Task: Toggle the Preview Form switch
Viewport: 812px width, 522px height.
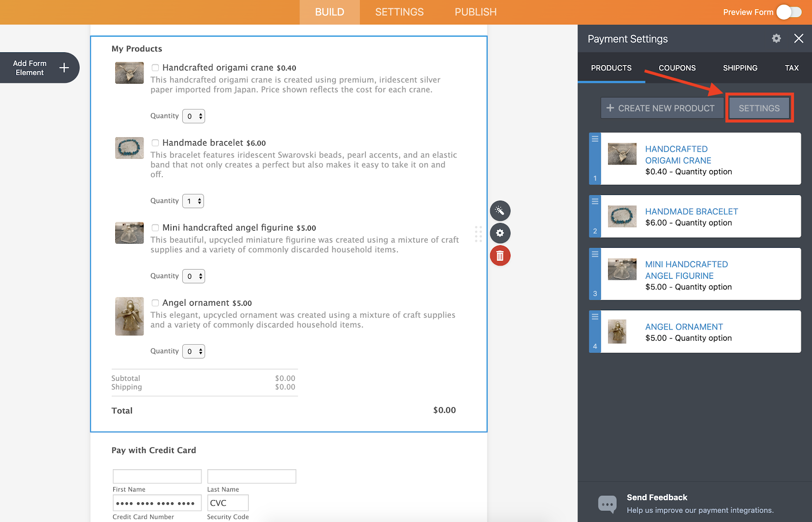Action: point(789,12)
